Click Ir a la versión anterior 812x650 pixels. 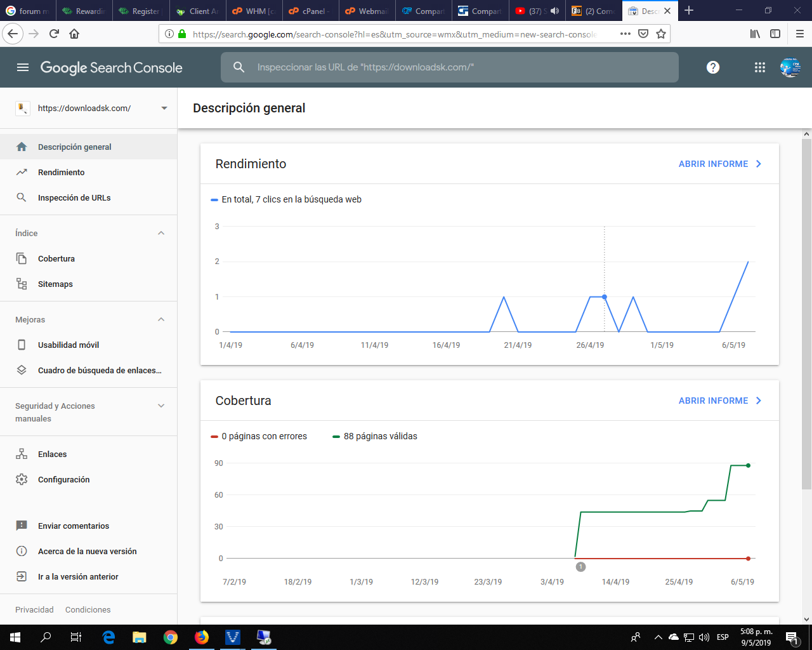tap(89, 576)
